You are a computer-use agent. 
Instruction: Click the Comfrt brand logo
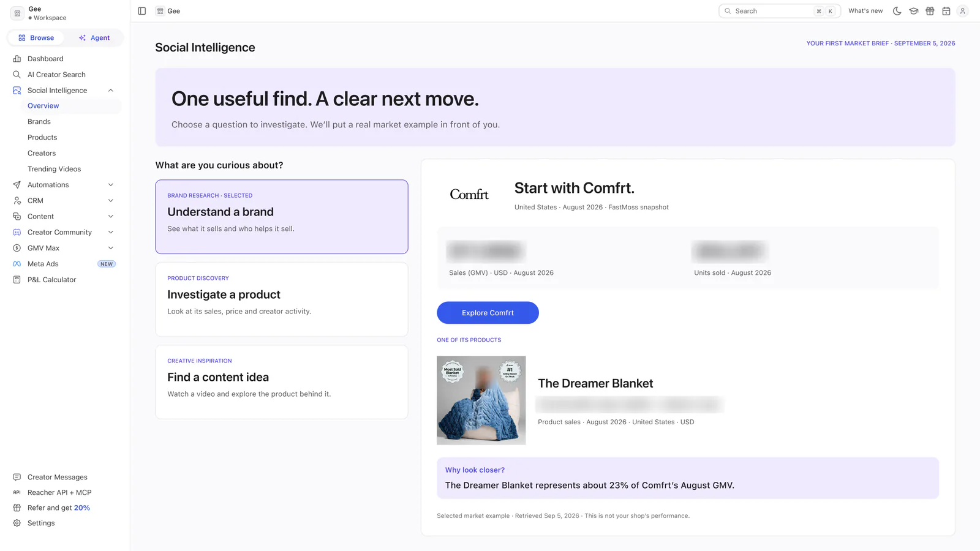469,195
